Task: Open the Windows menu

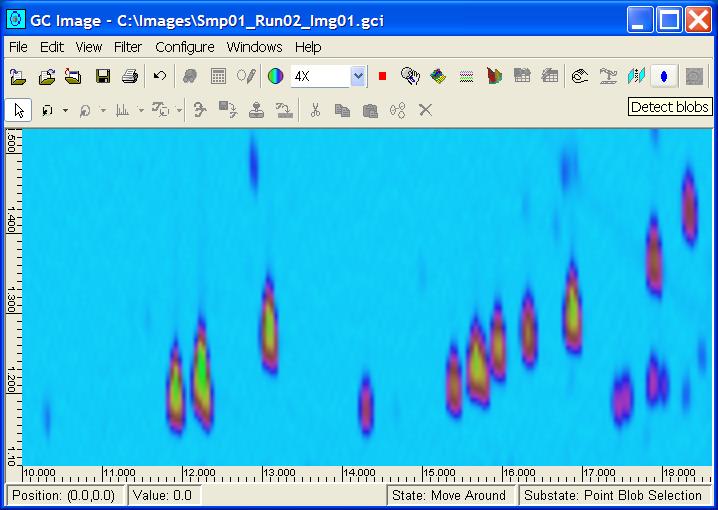Action: coord(254,47)
